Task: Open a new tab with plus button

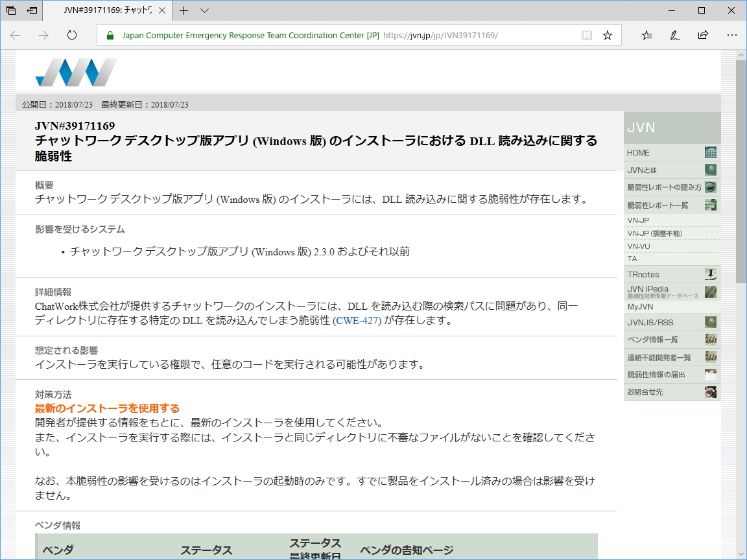Action: pyautogui.click(x=184, y=10)
